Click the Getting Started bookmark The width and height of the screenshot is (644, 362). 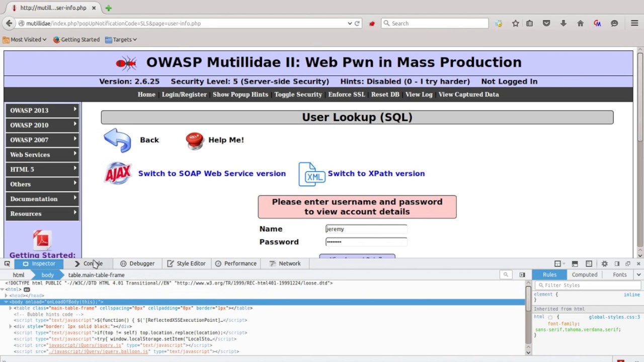[x=76, y=39]
